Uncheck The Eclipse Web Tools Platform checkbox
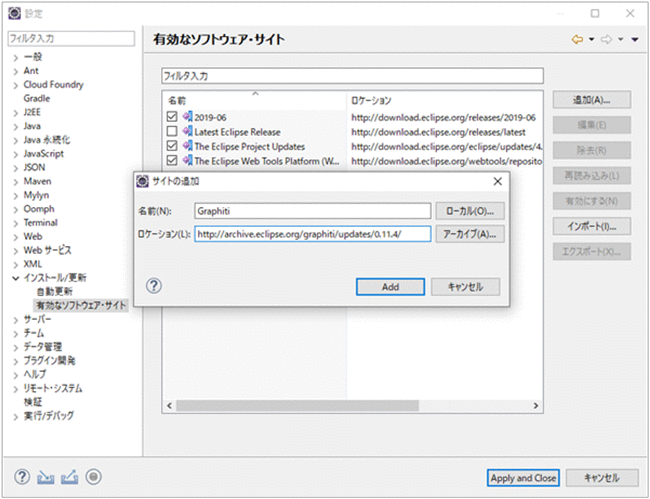650x499 pixels. pos(172,160)
